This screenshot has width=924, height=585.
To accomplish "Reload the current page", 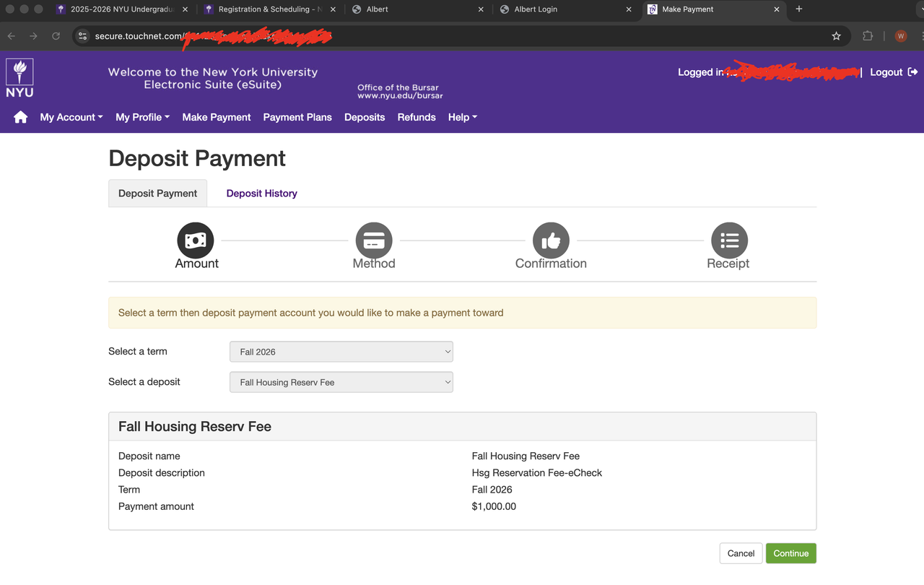I will point(56,36).
